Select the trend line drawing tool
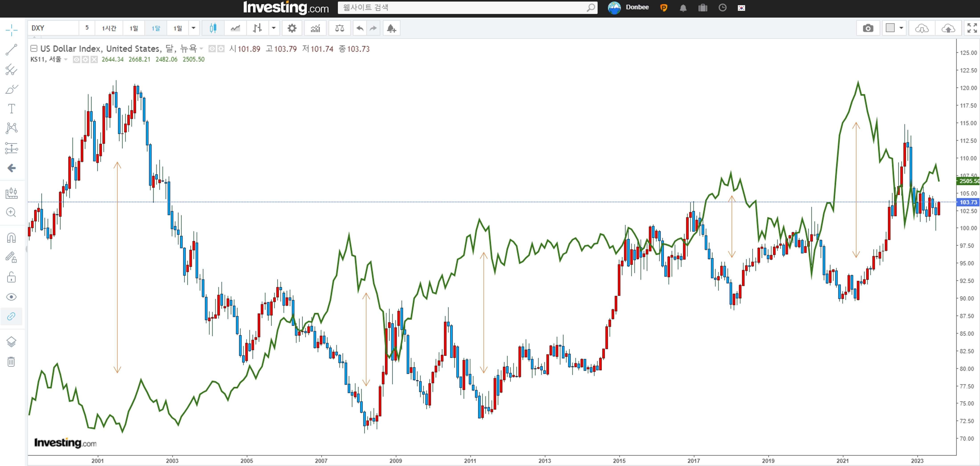 tap(11, 49)
